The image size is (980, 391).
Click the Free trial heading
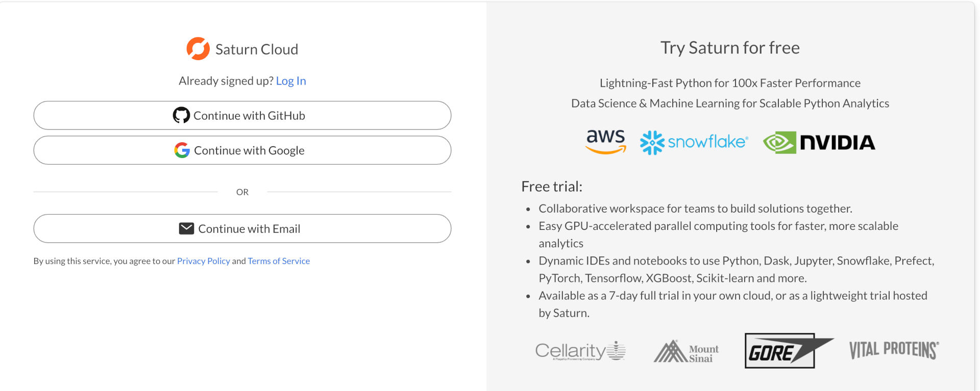click(x=552, y=187)
